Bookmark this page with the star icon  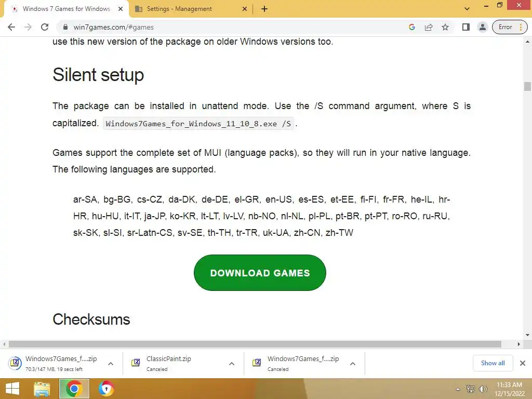445,27
